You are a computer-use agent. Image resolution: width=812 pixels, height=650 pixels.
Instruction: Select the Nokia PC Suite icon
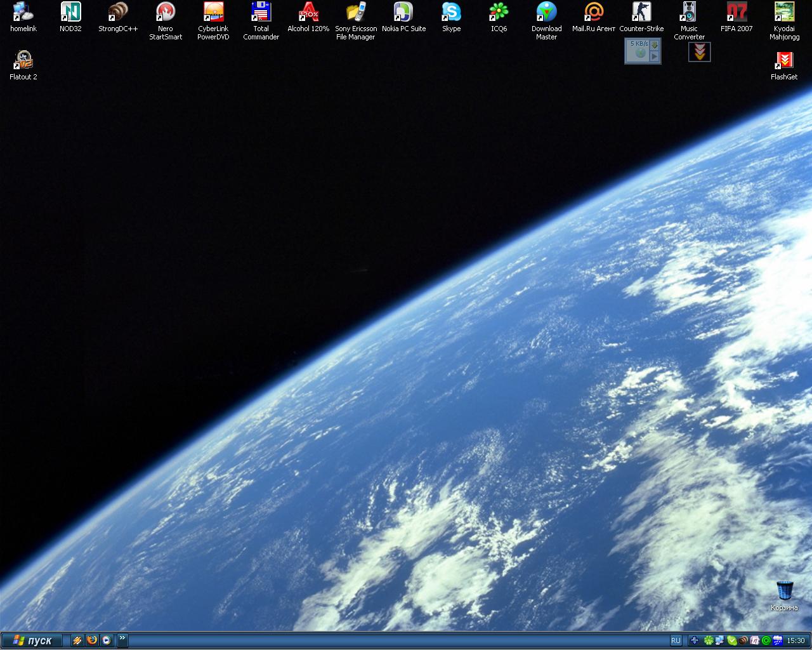click(x=403, y=17)
